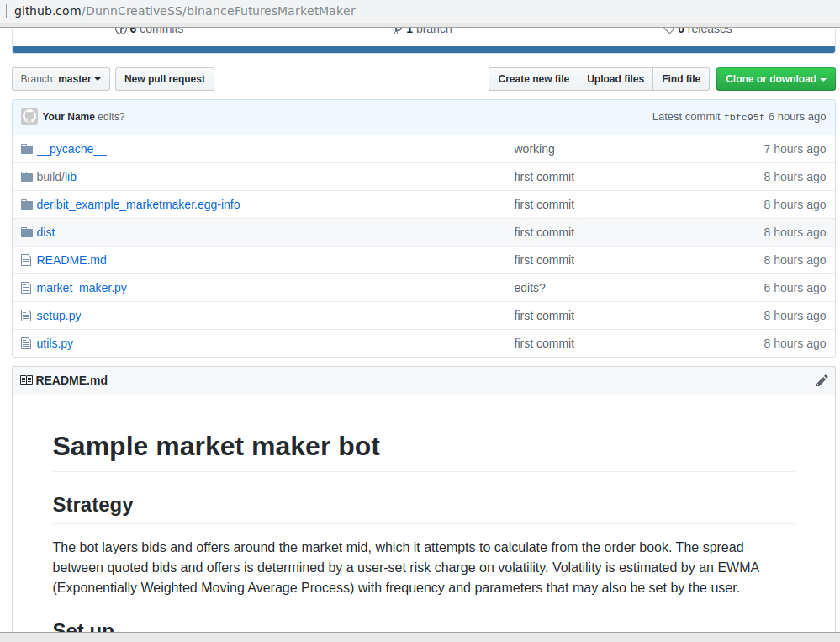
Task: Open the Branch: master dropdown
Action: tap(61, 79)
